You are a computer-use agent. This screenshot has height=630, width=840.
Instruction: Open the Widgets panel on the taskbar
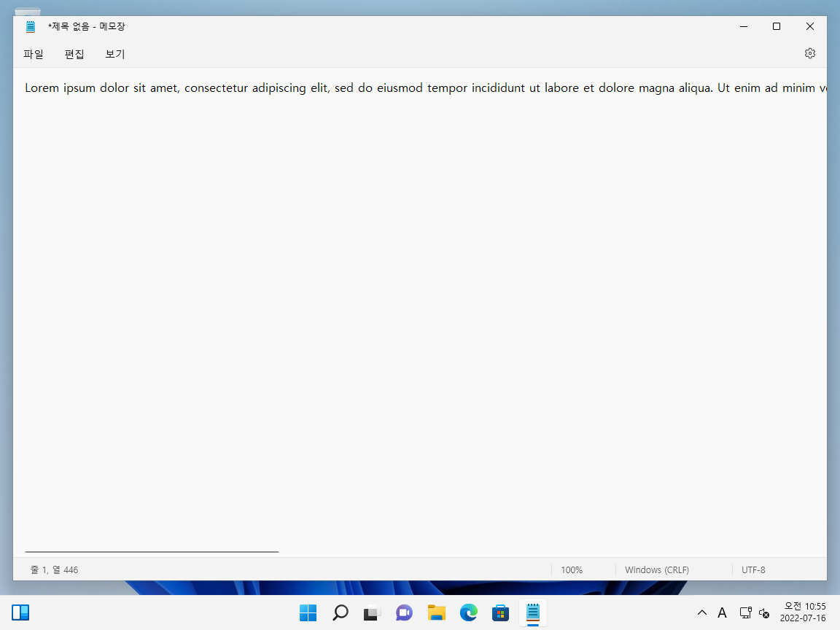coord(20,612)
